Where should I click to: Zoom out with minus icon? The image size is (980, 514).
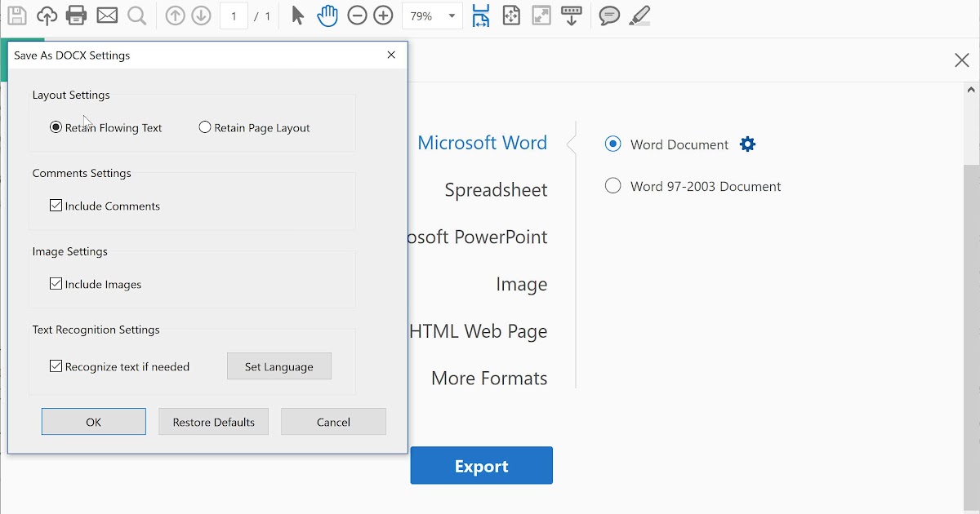pyautogui.click(x=357, y=16)
